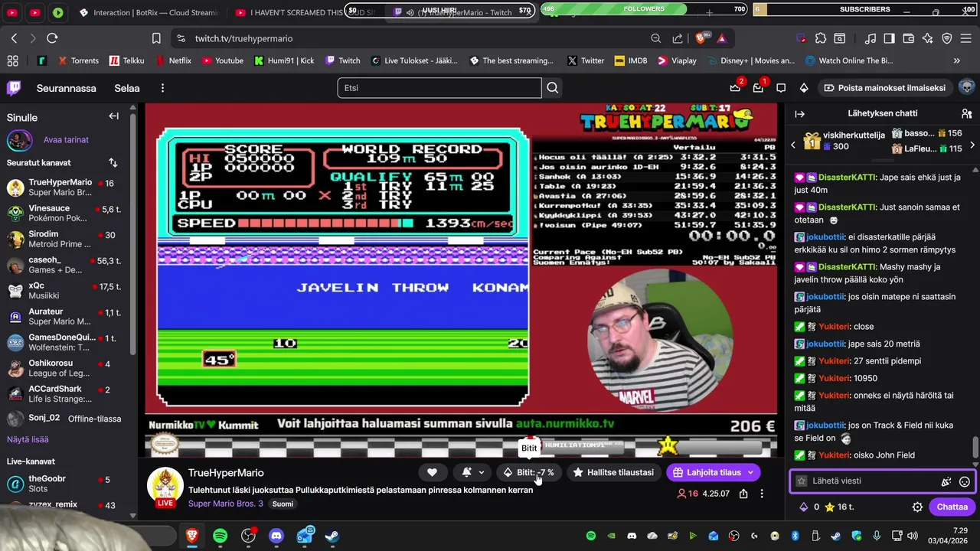980x551 pixels.
Task: Open Super Mario Bros. 3 category link
Action: coord(226,504)
